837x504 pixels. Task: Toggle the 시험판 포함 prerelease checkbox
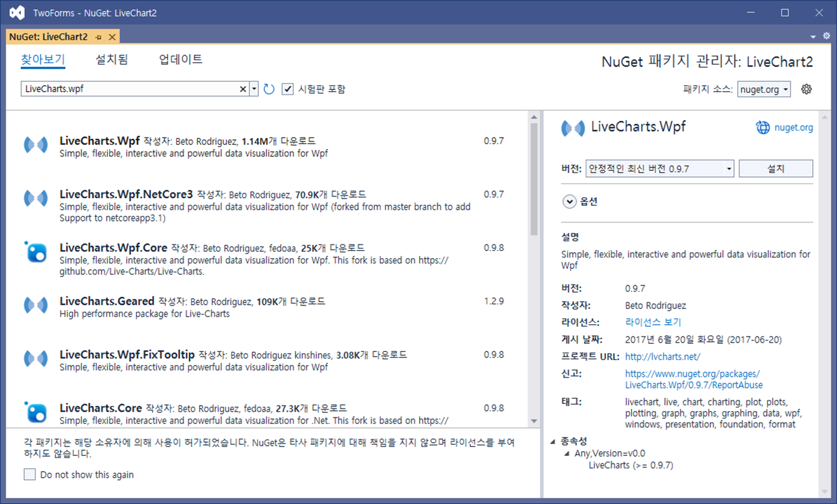tap(288, 89)
